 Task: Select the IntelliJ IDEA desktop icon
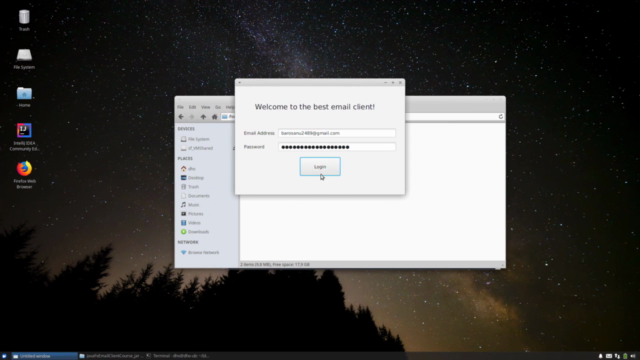tap(24, 137)
